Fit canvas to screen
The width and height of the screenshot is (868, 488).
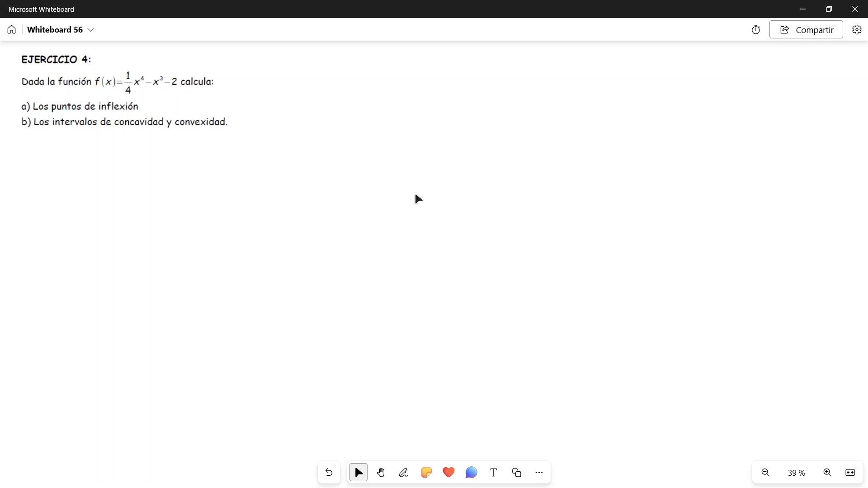850,473
